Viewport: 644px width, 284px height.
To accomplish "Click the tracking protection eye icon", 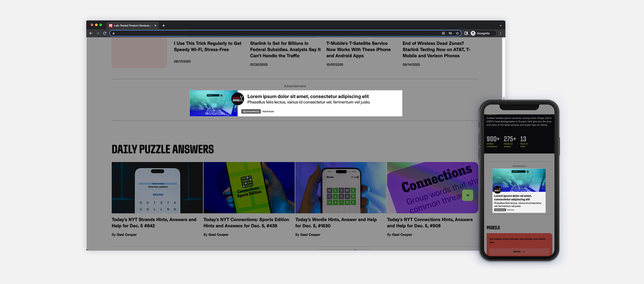I will tap(450, 33).
